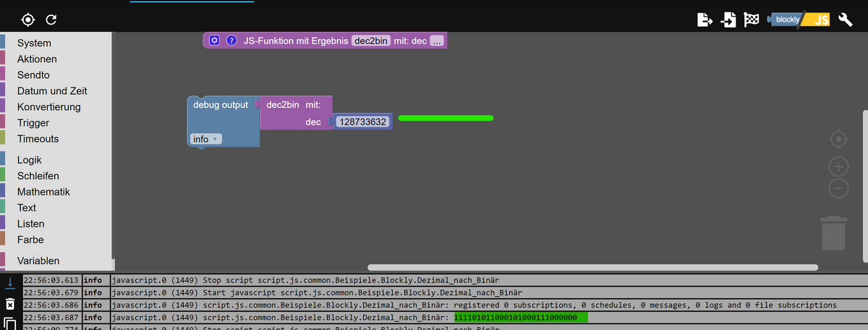The height and width of the screenshot is (330, 868).
Task: Copy the log with the copy icon
Action: 9,323
